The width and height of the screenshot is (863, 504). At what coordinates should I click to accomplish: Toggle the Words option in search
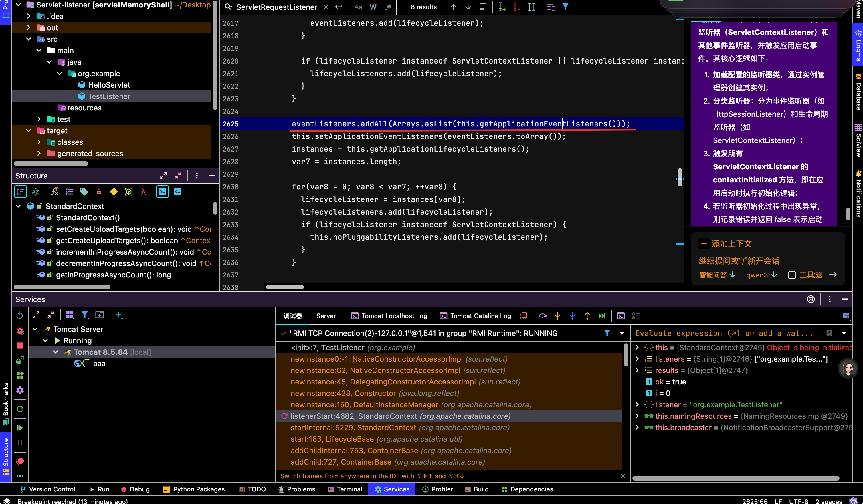coord(373,7)
